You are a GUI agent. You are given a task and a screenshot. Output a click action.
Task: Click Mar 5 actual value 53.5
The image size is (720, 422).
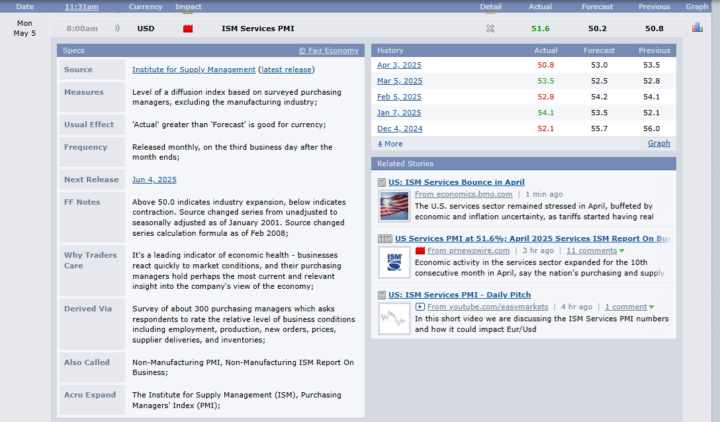pyautogui.click(x=546, y=81)
